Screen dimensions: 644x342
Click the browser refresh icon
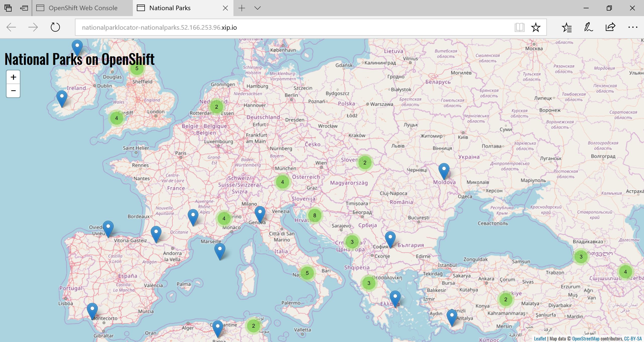pos(55,27)
